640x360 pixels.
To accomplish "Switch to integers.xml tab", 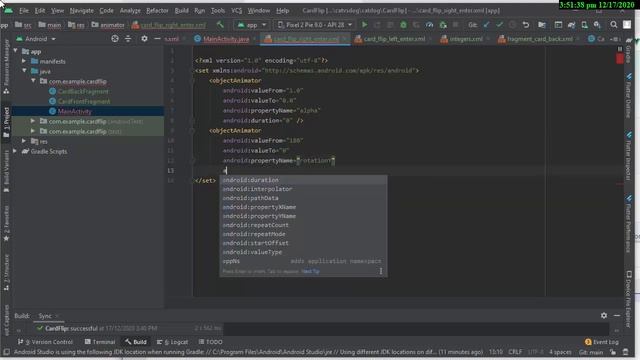I will coord(465,39).
